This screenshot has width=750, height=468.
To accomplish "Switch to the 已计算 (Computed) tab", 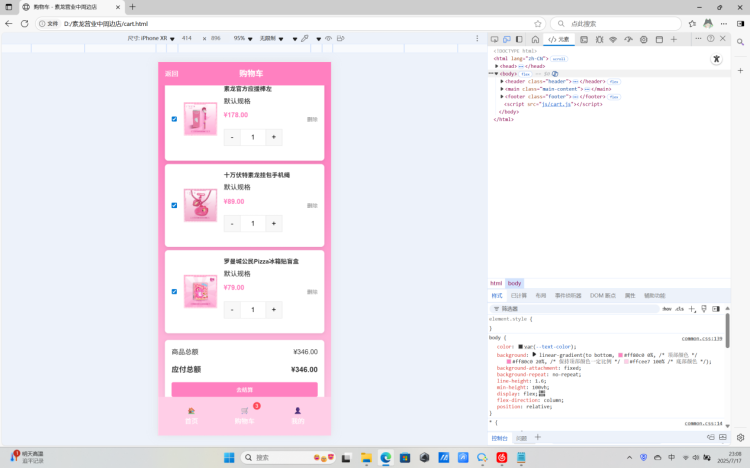I will click(x=518, y=296).
